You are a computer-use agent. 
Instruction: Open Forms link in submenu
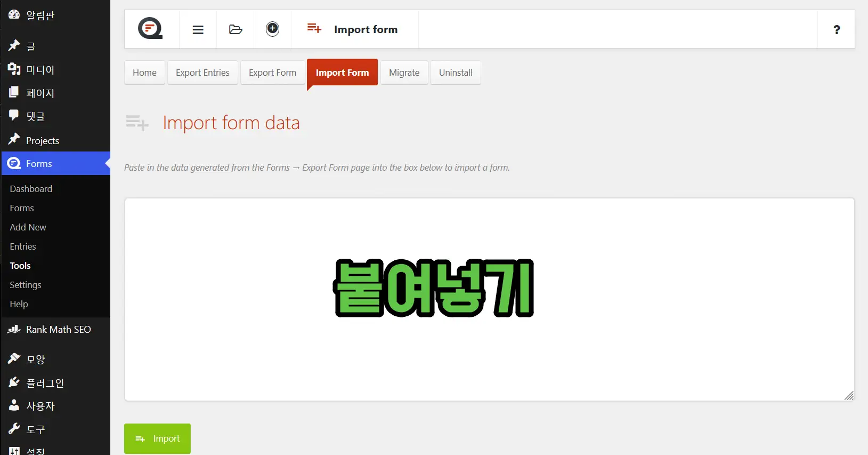coord(22,208)
